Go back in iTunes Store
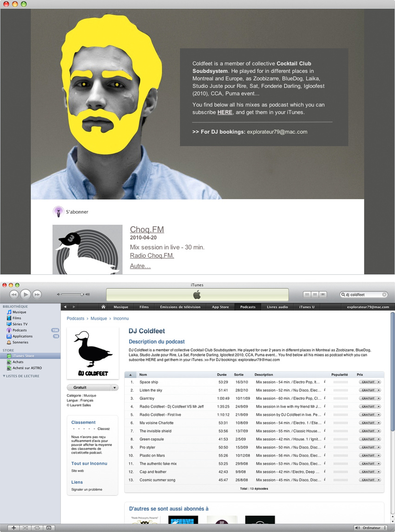The width and height of the screenshot is (395, 532). pos(65,307)
